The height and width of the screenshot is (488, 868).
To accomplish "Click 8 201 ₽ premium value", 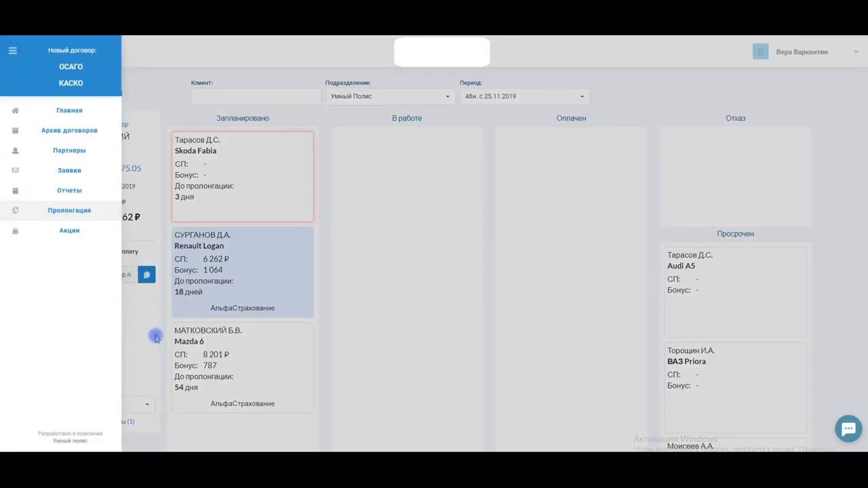I will (x=216, y=354).
